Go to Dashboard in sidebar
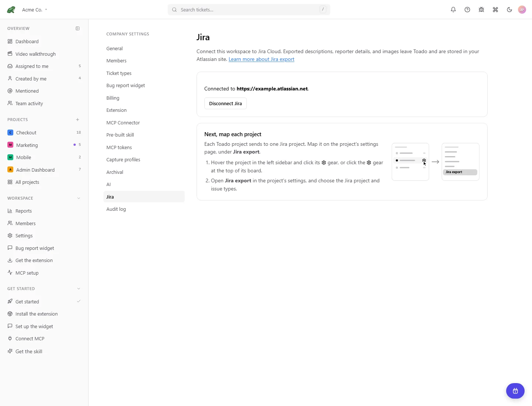This screenshot has width=532, height=406. point(44,41)
